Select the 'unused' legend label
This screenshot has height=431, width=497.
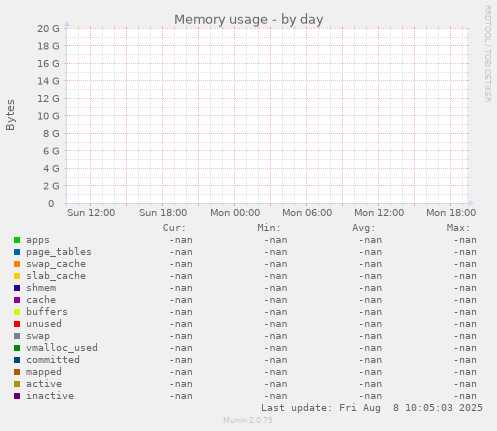click(x=44, y=324)
